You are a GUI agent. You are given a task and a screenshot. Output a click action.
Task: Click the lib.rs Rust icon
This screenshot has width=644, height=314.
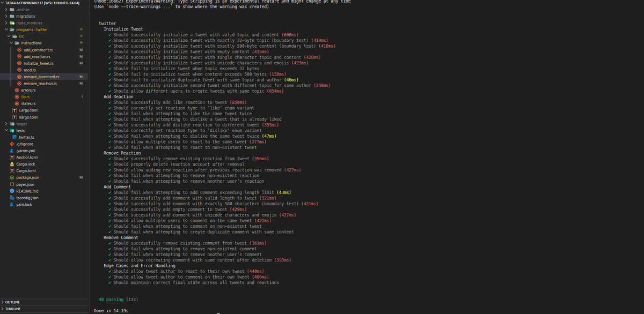click(x=17, y=97)
